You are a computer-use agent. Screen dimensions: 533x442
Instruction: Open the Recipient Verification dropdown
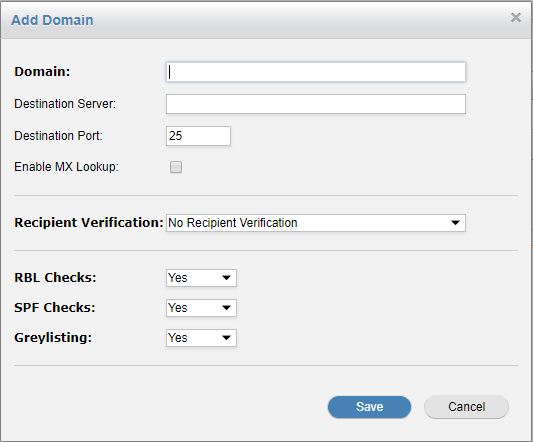coord(316,223)
